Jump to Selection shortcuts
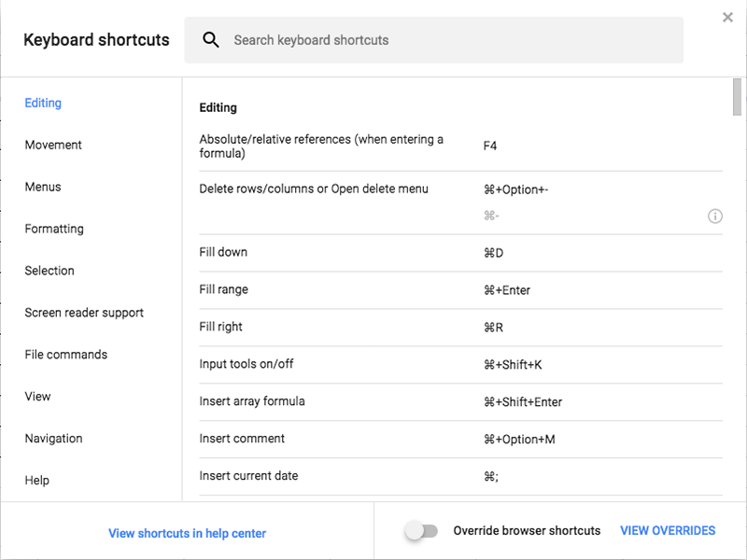Screen dimensions: 747x560 [49, 271]
